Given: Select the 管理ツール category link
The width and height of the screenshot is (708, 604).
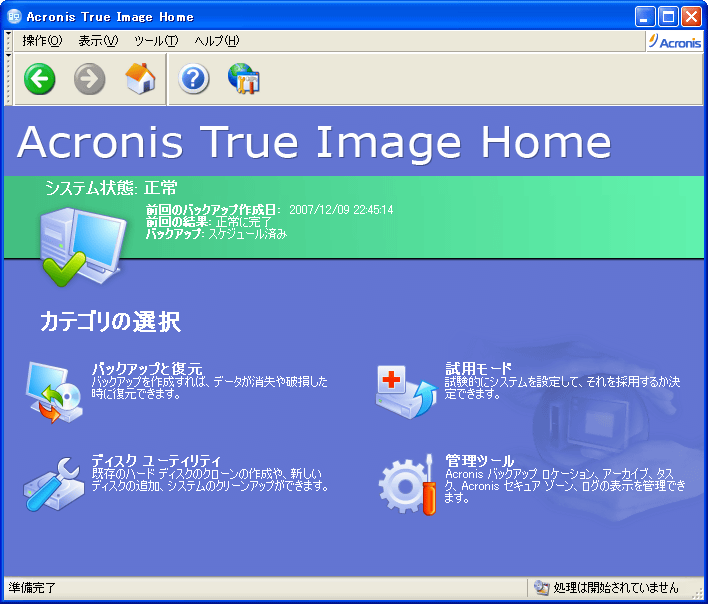Looking at the screenshot, I should pos(480,461).
